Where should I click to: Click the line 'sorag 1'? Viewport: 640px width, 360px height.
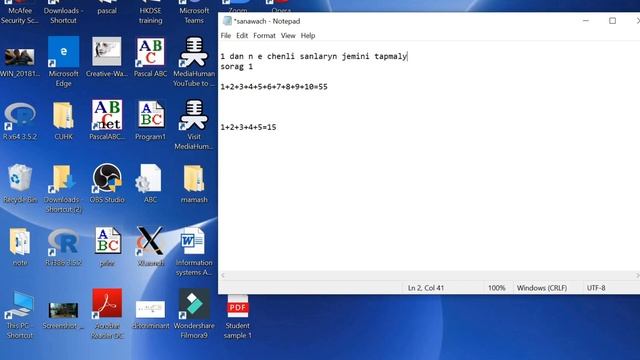[237, 67]
